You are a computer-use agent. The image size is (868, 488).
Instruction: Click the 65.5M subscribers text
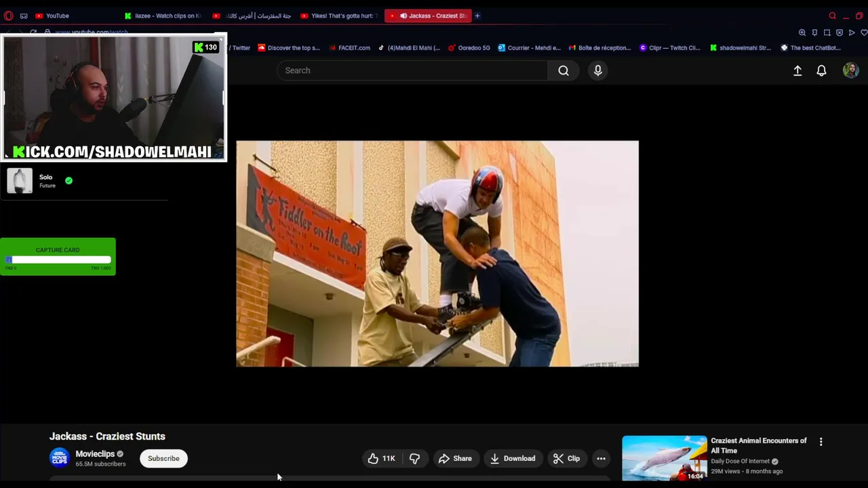click(100, 464)
